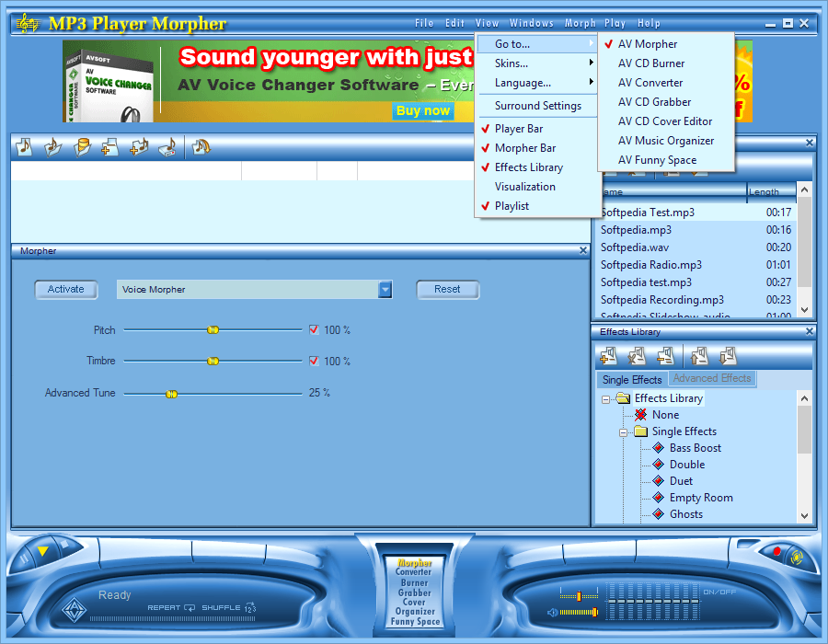Click the save music to drive icon
Image resolution: width=828 pixels, height=644 pixels.
(168, 147)
